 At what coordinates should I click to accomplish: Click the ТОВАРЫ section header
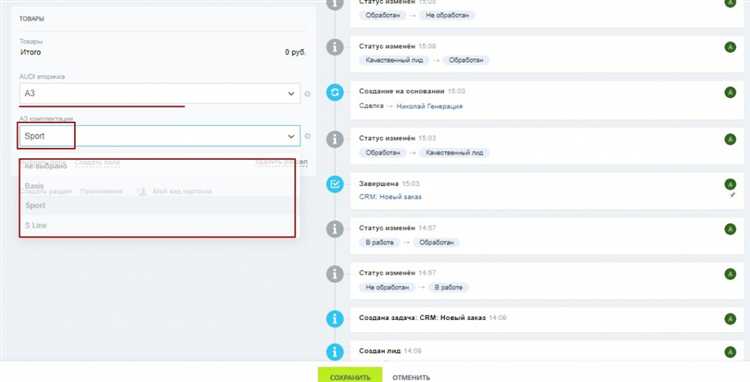(x=32, y=19)
